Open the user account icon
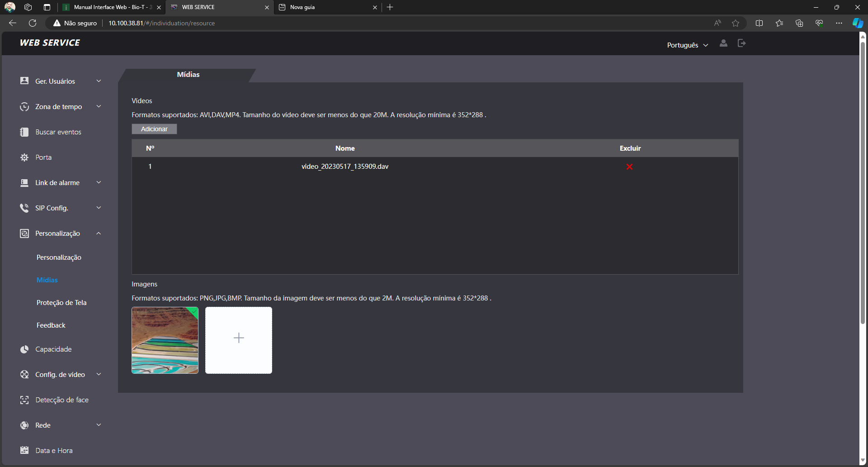 [x=723, y=43]
